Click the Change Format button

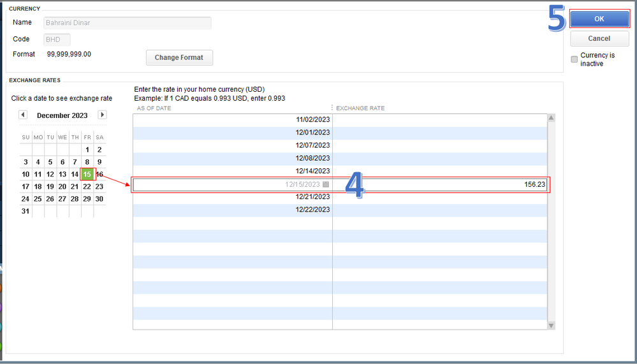pos(179,57)
